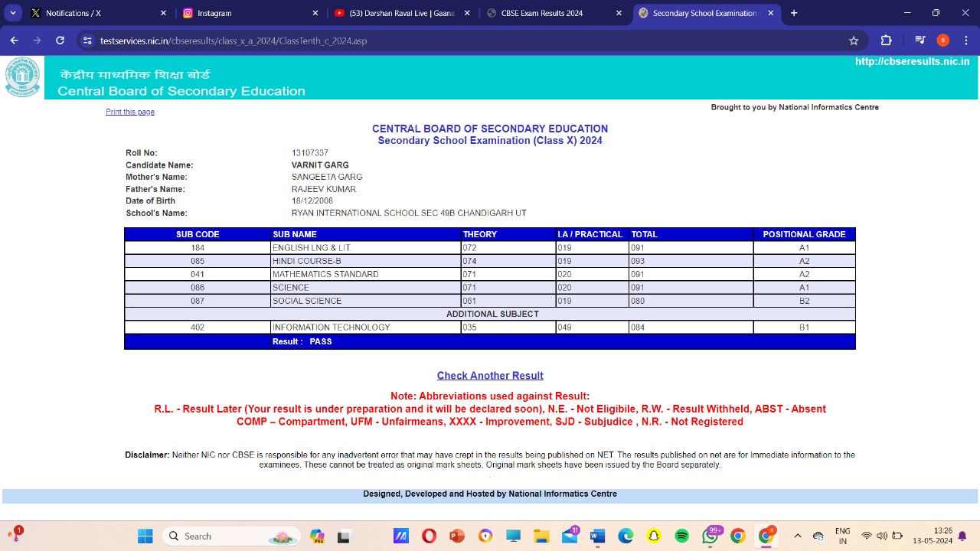The width and height of the screenshot is (980, 551).
Task: Expand hidden system tray icons chevron
Action: click(797, 536)
